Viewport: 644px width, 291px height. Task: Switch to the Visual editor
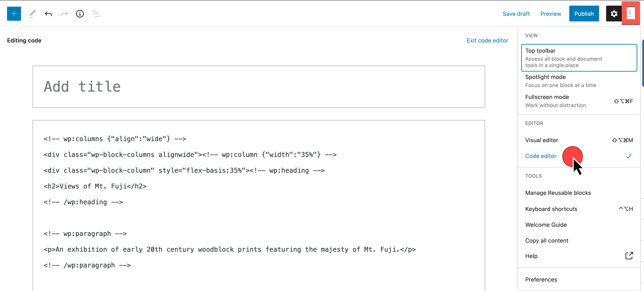542,140
